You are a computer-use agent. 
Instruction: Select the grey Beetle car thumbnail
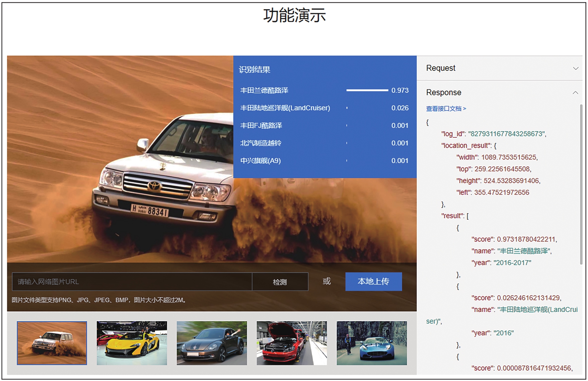[212, 343]
